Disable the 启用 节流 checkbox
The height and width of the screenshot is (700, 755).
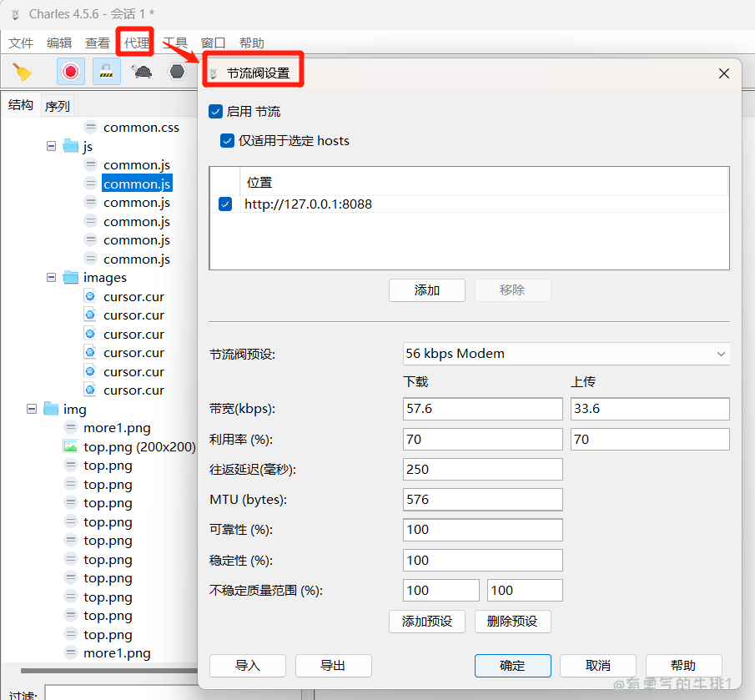pos(216,111)
